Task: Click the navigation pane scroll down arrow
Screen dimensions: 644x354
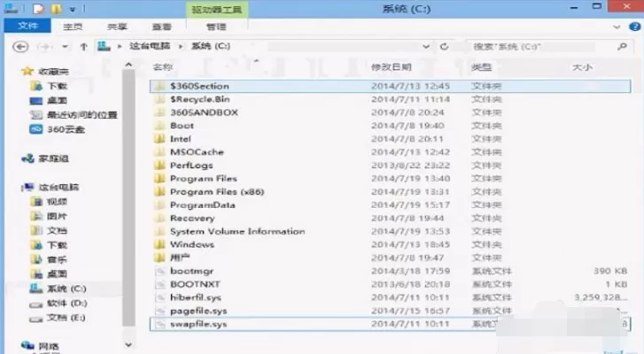Action: (128, 344)
